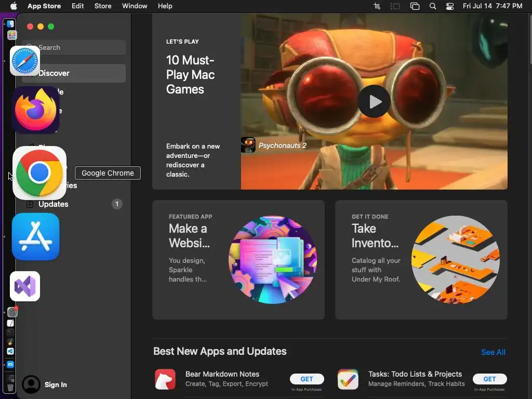
Task: Get Tasks: Todo Lists & Projects
Action: pos(489,379)
